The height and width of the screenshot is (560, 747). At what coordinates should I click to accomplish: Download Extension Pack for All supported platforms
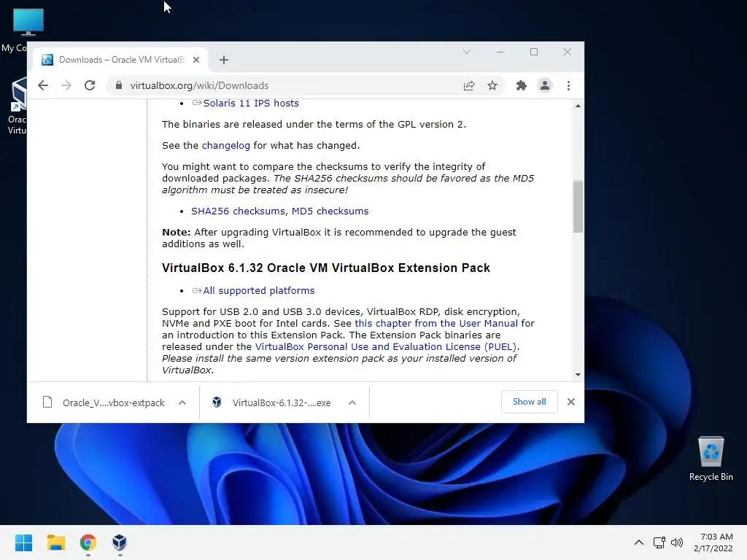click(259, 290)
